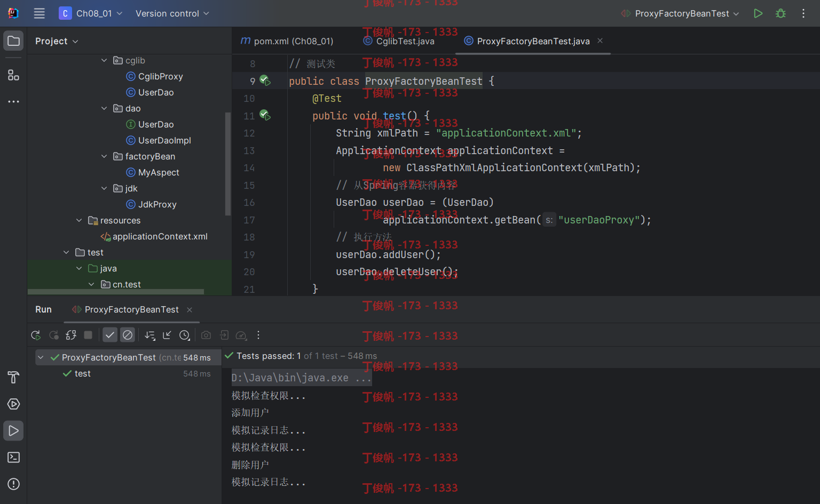Open MyAspect class
The image size is (820, 504).
(153, 172)
